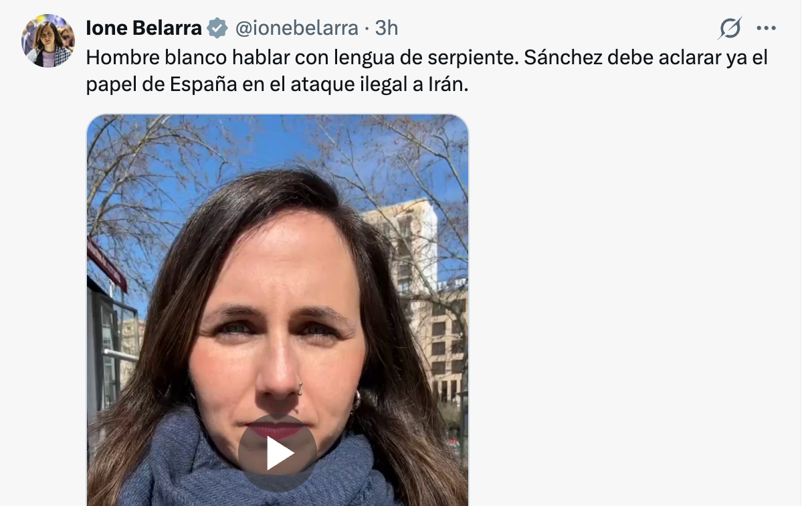Open the @ionebelarra handle link
812x506 pixels.
click(x=296, y=28)
